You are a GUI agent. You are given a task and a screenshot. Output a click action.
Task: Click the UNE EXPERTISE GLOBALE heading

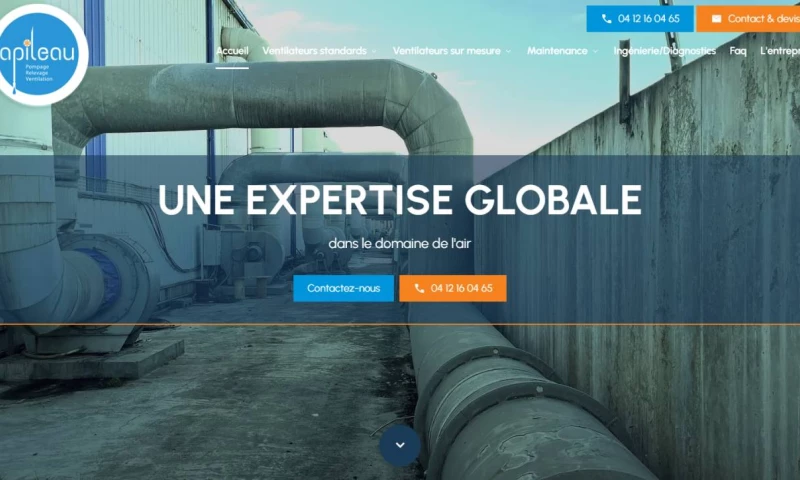coord(400,199)
